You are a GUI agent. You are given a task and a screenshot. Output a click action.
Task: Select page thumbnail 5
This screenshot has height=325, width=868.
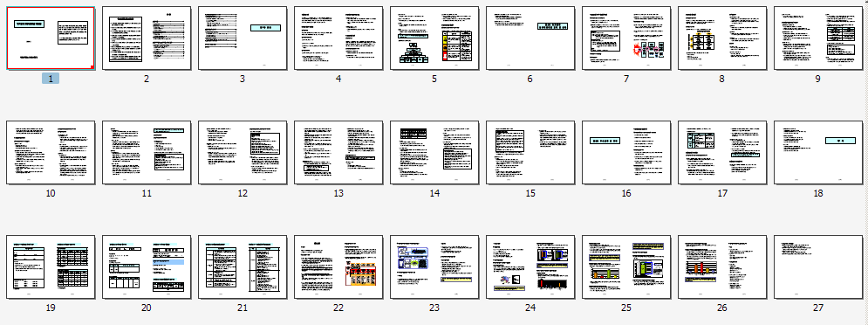point(434,38)
